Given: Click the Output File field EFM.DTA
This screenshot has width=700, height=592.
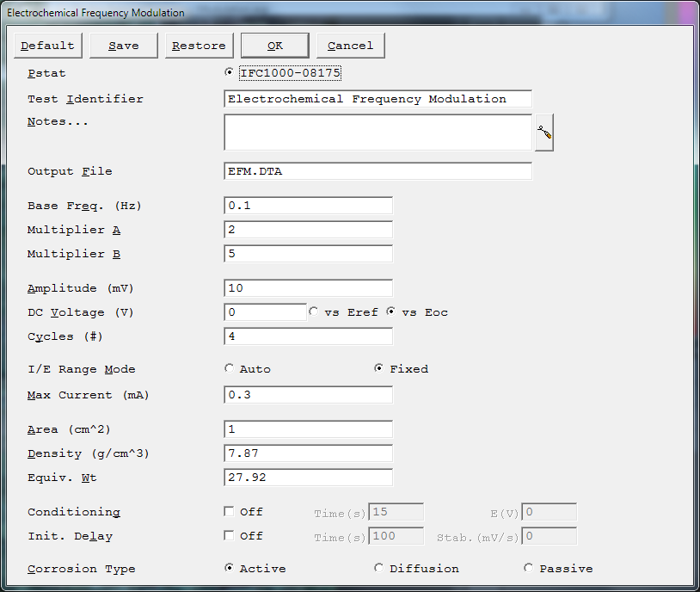Looking at the screenshot, I should point(378,171).
